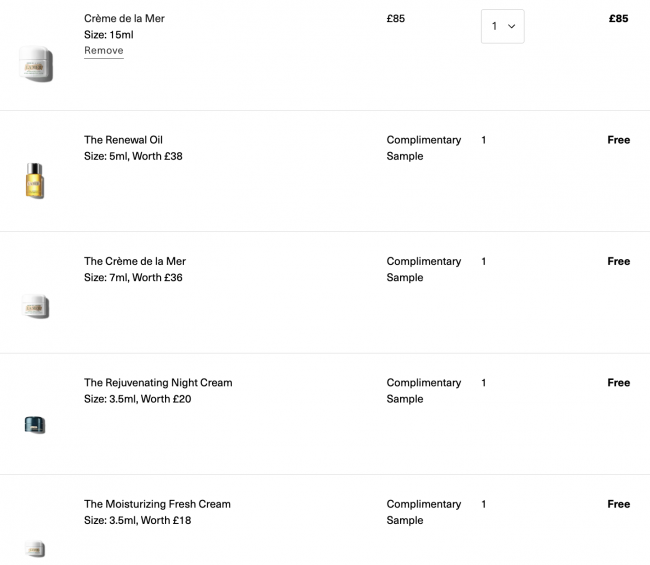The height and width of the screenshot is (565, 650).
Task: Click The Renewal Oil product name
Action: pyautogui.click(x=123, y=140)
